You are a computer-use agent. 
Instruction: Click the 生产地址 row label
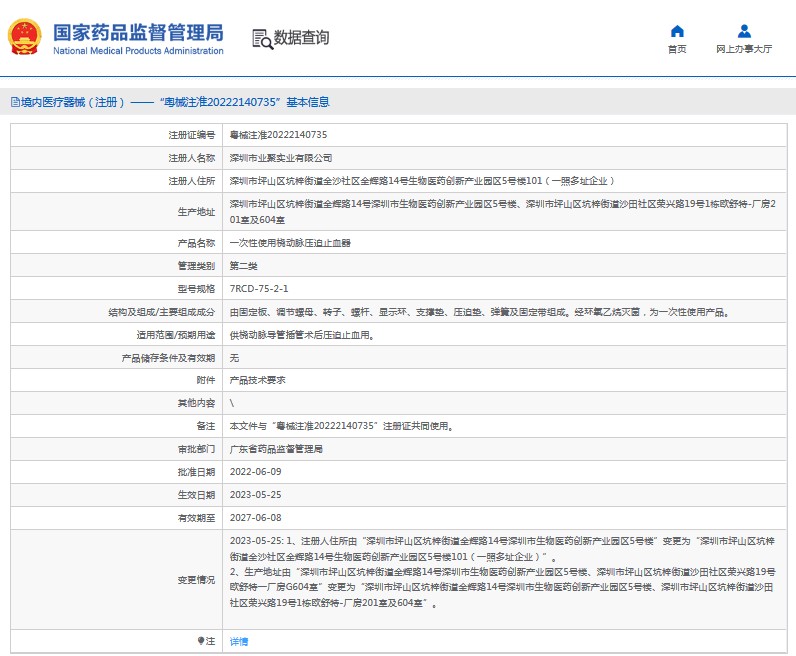coord(196,212)
